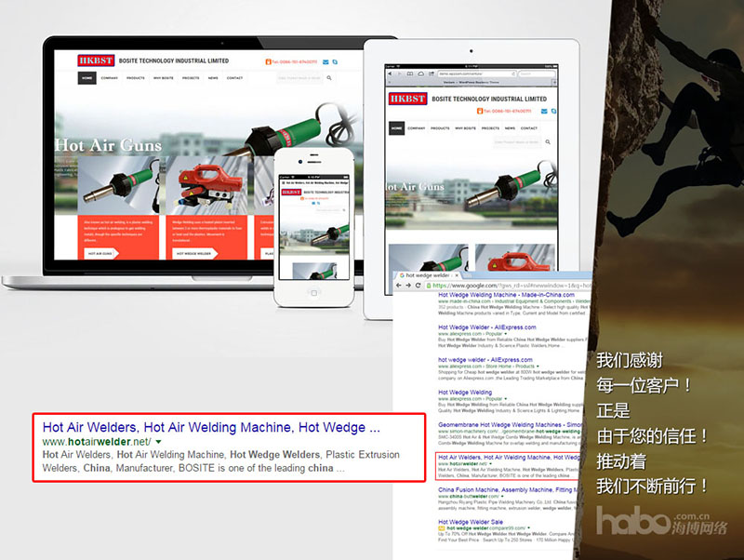Select PRODUCTS in the laptop site navigation
The height and width of the screenshot is (560, 744).
[136, 78]
